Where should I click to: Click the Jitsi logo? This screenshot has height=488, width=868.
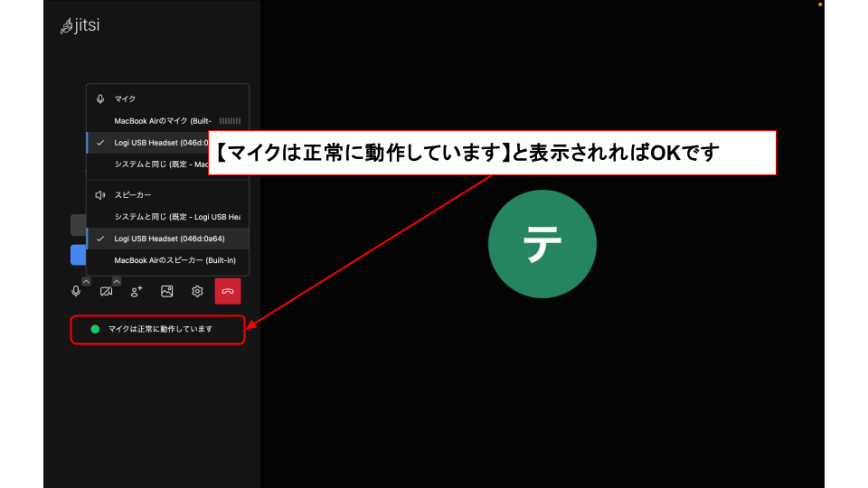80,26
